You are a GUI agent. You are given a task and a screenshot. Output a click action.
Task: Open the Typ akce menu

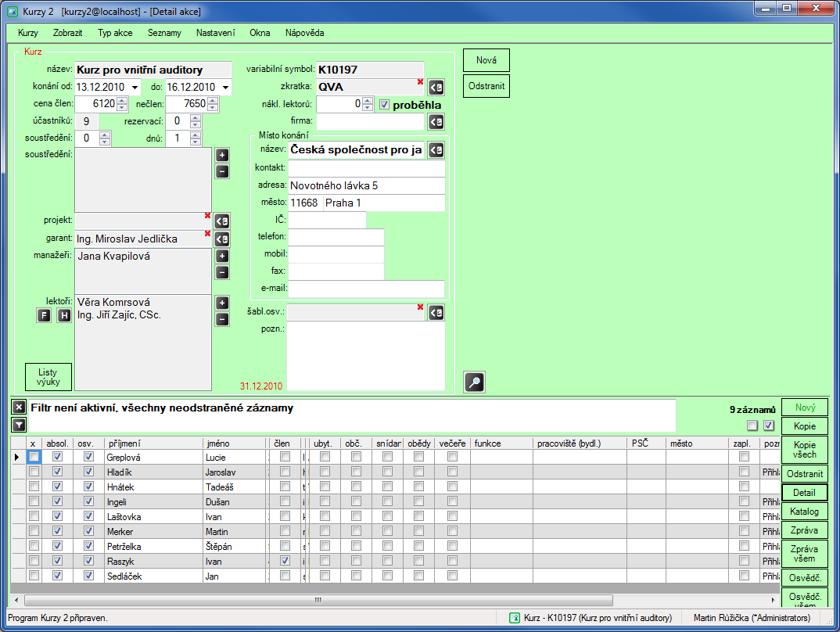[115, 33]
